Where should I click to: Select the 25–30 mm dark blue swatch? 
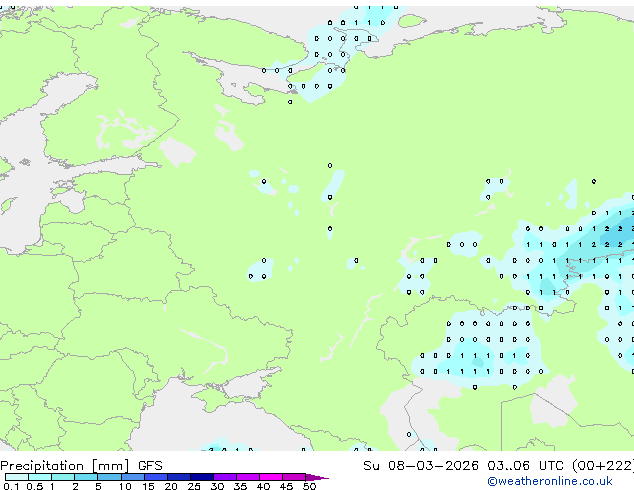click(202, 477)
